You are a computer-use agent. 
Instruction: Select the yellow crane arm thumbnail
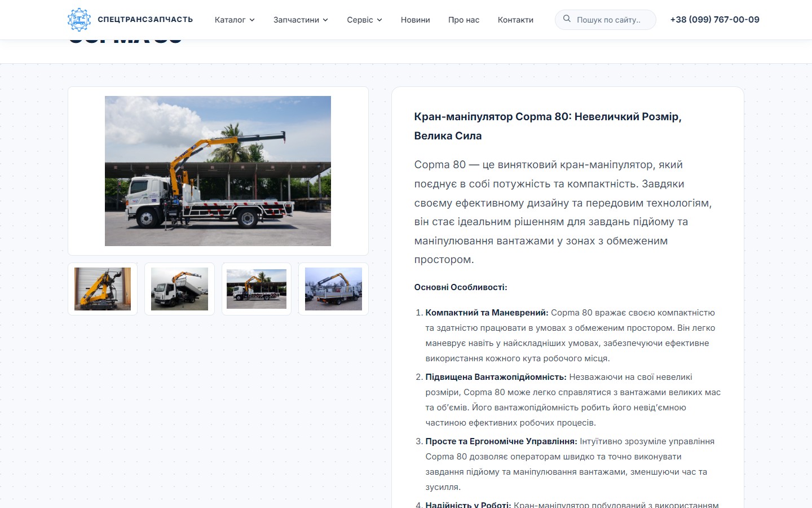(x=103, y=289)
